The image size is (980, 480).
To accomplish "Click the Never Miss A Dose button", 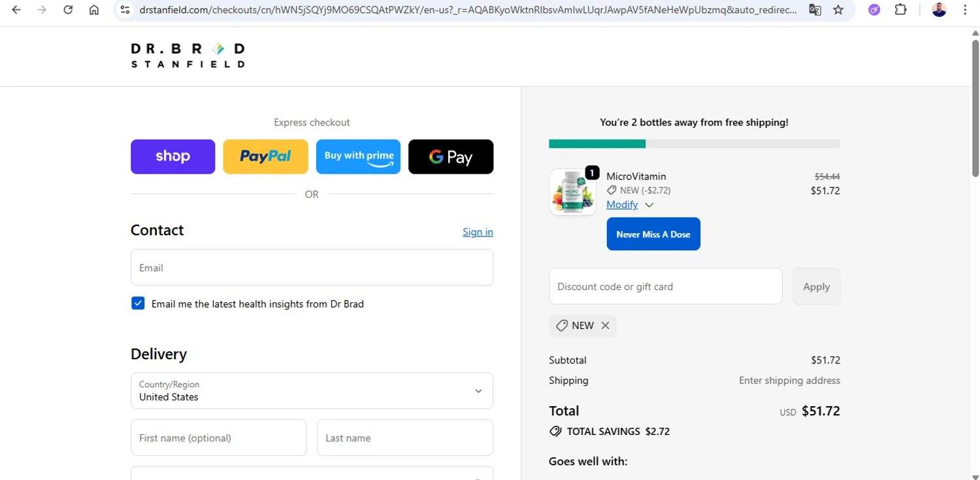I will (x=653, y=234).
